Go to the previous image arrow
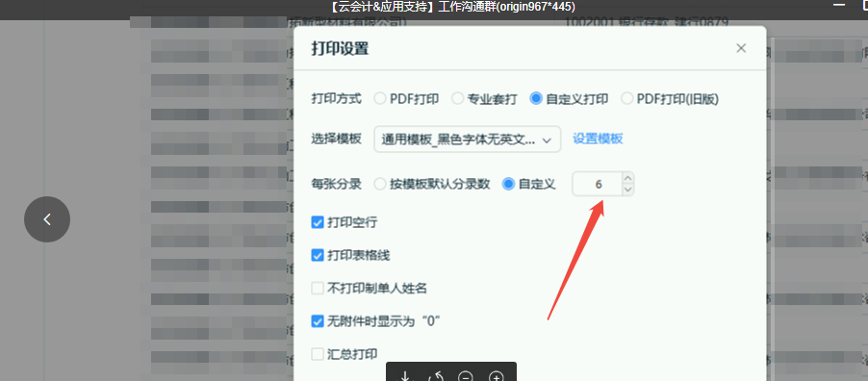This screenshot has width=868, height=381. [x=47, y=219]
